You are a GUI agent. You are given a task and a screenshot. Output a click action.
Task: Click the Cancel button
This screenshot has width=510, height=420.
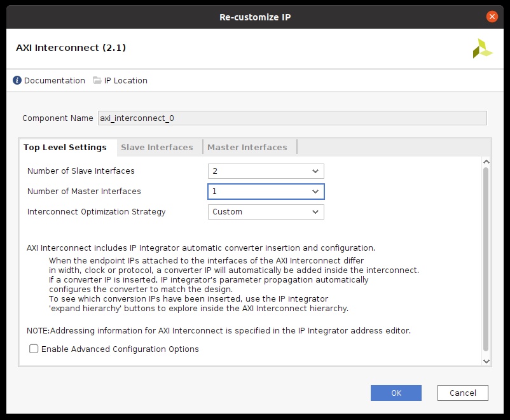tap(462, 393)
